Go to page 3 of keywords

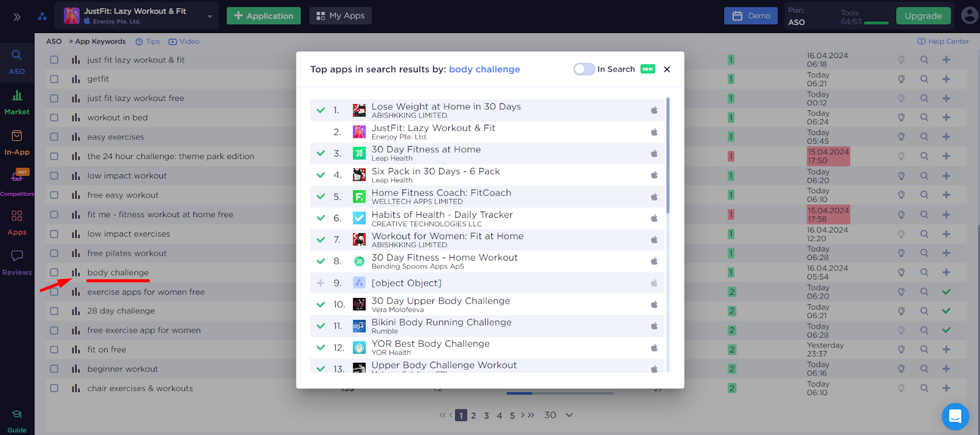(486, 415)
